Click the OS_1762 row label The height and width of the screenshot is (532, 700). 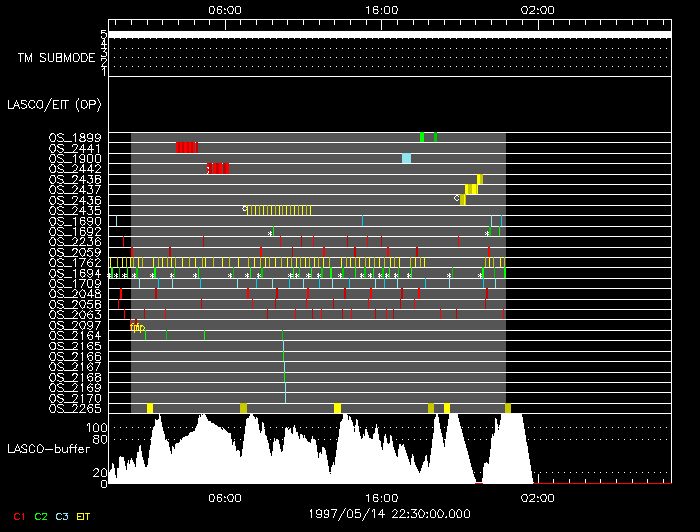[x=75, y=262]
